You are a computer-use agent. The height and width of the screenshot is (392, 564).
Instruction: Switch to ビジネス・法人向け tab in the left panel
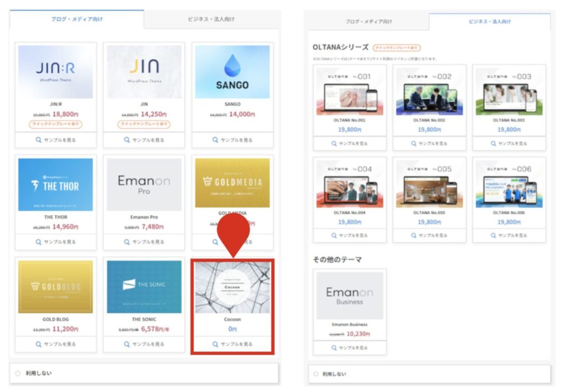tap(211, 19)
